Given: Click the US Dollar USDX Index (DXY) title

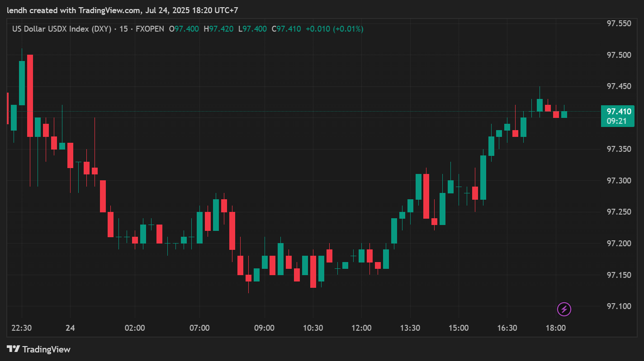Looking at the screenshot, I should (62, 29).
